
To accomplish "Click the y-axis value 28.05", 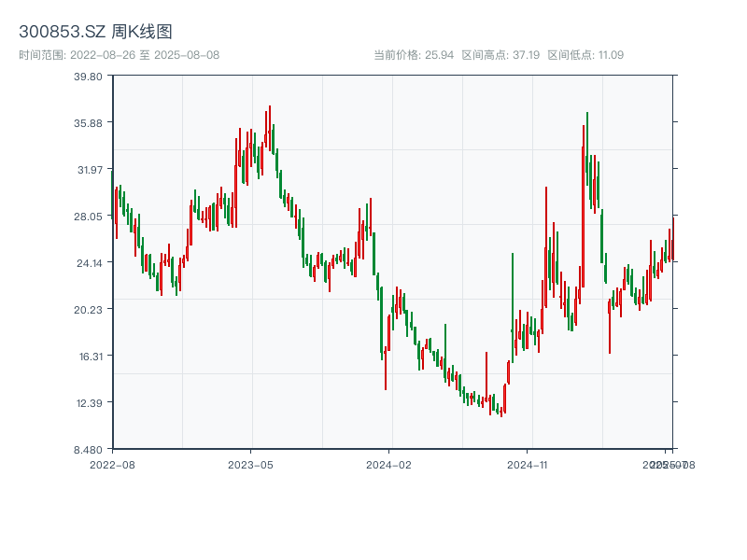I will coord(88,217).
